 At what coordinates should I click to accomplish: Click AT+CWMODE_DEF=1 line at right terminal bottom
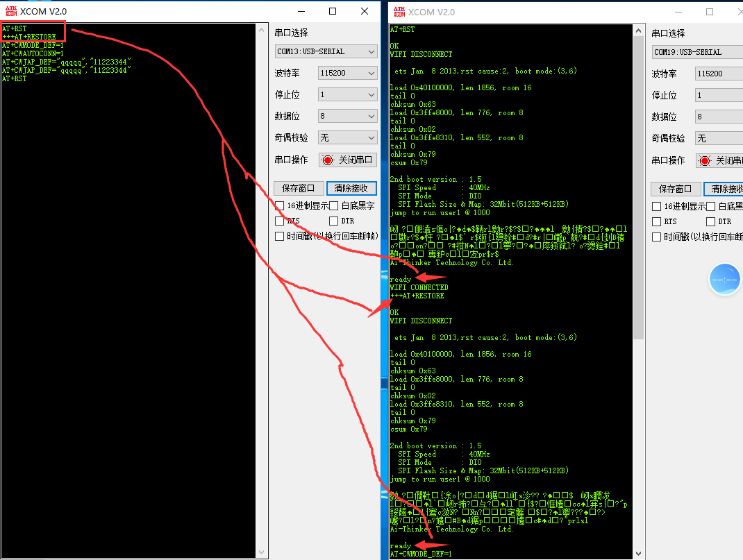click(421, 554)
